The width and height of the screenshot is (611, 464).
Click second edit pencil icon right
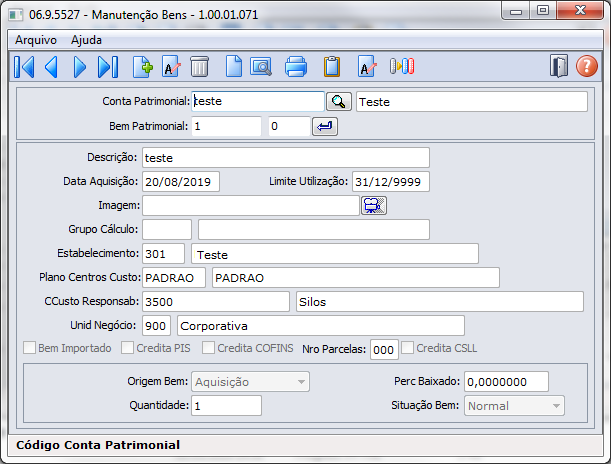367,67
